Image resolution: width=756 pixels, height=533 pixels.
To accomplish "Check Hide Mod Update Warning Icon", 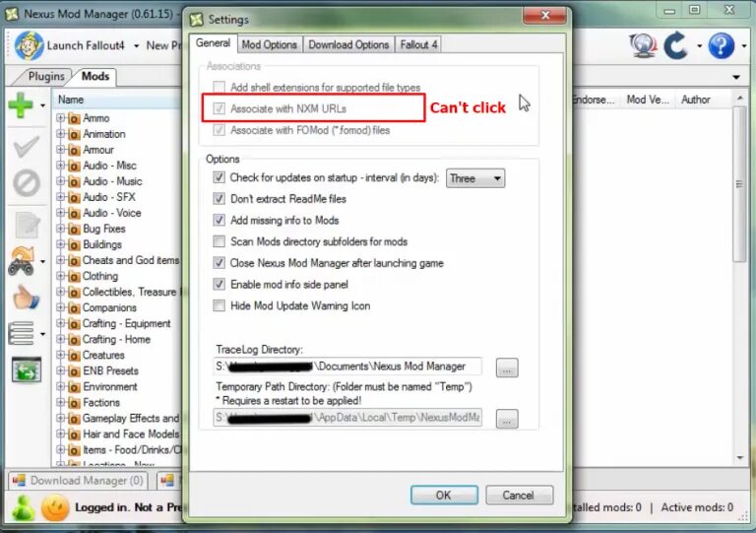I will (x=219, y=305).
